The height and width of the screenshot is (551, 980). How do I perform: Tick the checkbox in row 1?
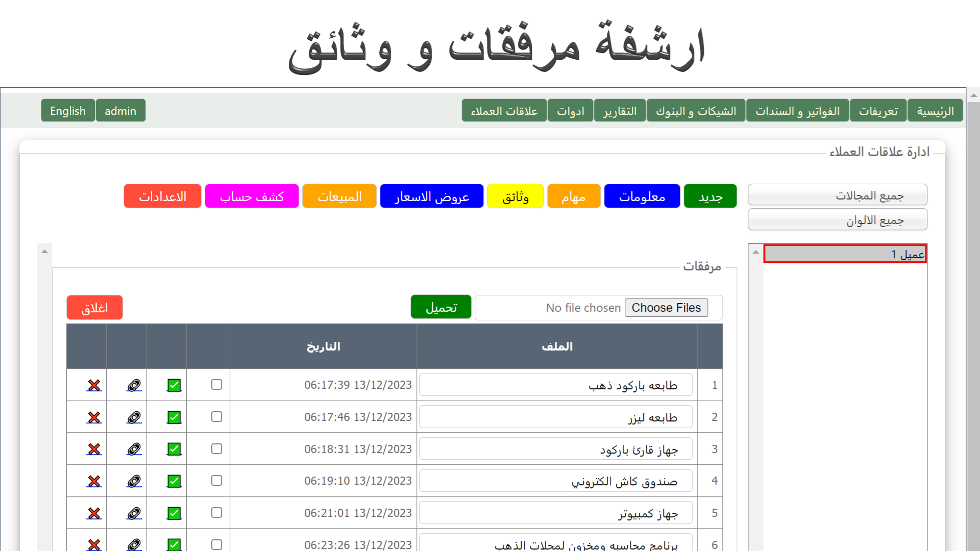tap(216, 385)
